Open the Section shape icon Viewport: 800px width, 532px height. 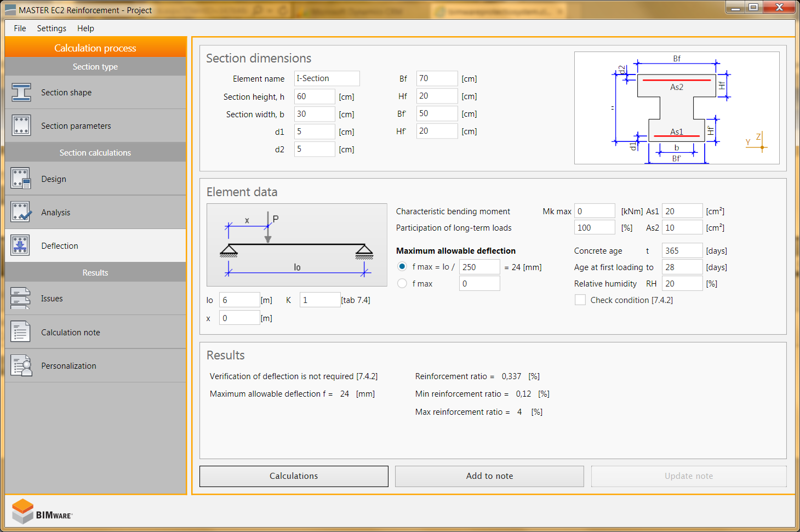tap(21, 93)
